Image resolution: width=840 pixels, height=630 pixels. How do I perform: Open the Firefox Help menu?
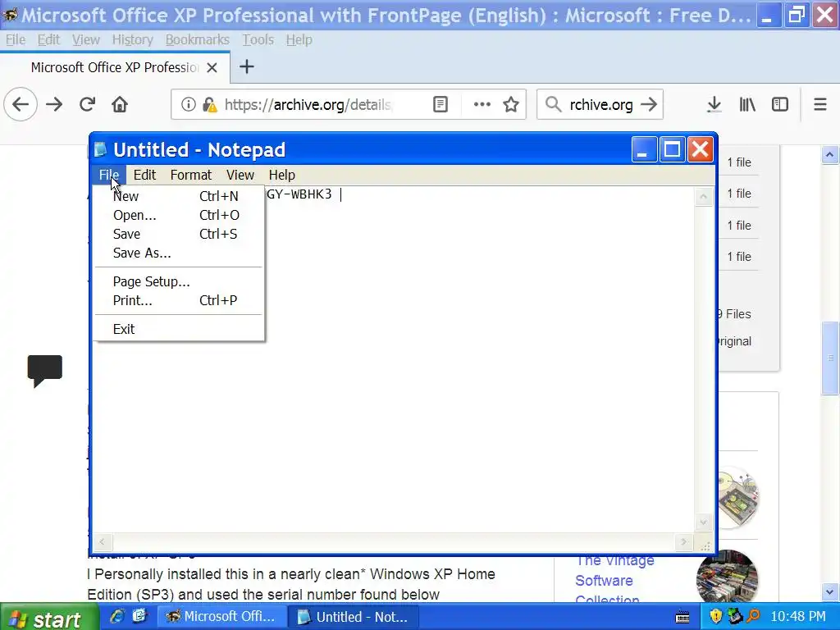click(299, 39)
